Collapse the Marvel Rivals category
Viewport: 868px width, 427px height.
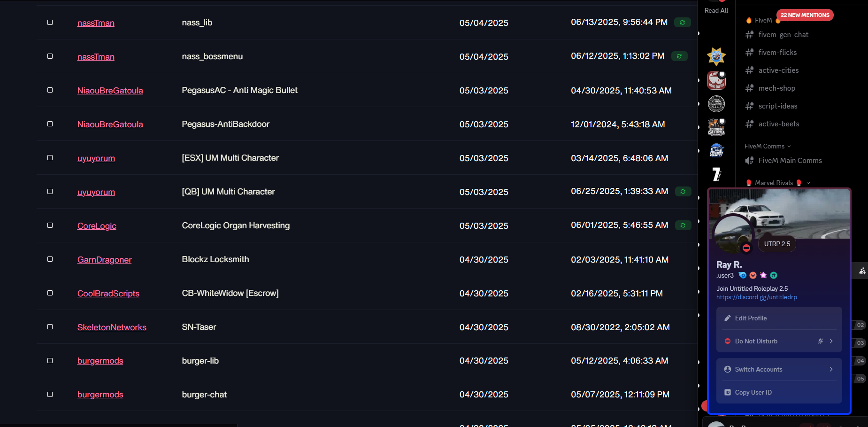click(x=778, y=183)
